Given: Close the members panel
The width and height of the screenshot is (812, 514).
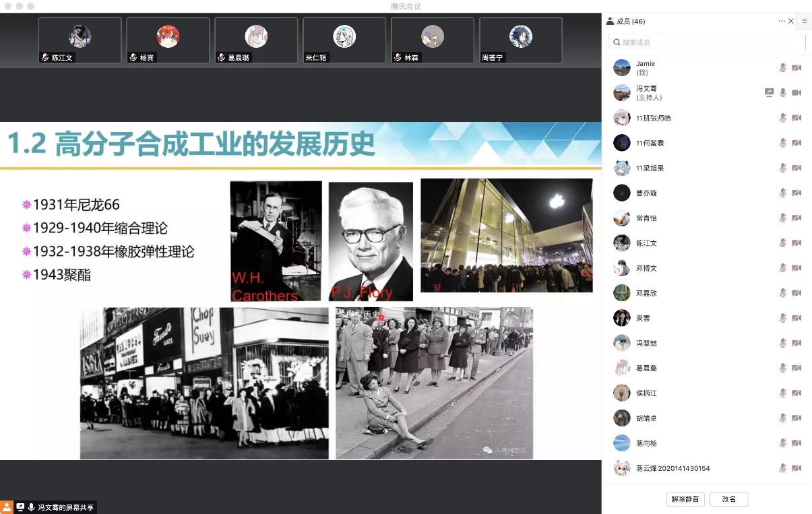Looking at the screenshot, I should [791, 22].
